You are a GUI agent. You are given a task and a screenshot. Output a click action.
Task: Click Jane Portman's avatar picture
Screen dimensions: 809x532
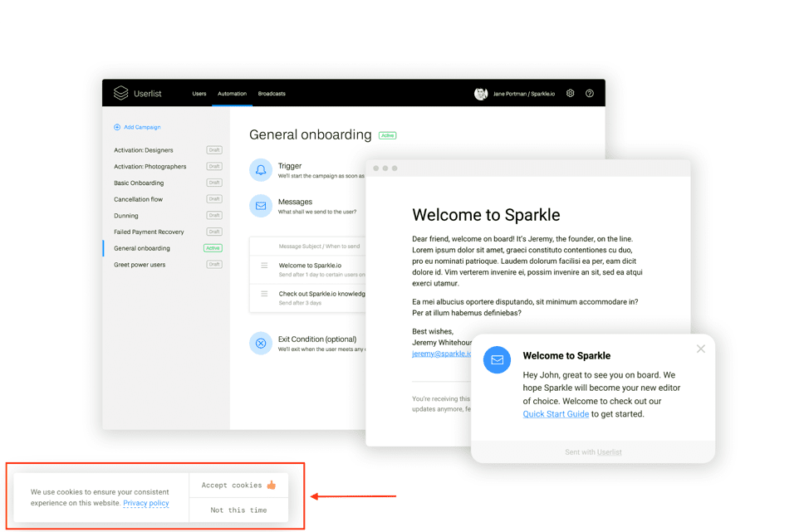[x=481, y=93]
